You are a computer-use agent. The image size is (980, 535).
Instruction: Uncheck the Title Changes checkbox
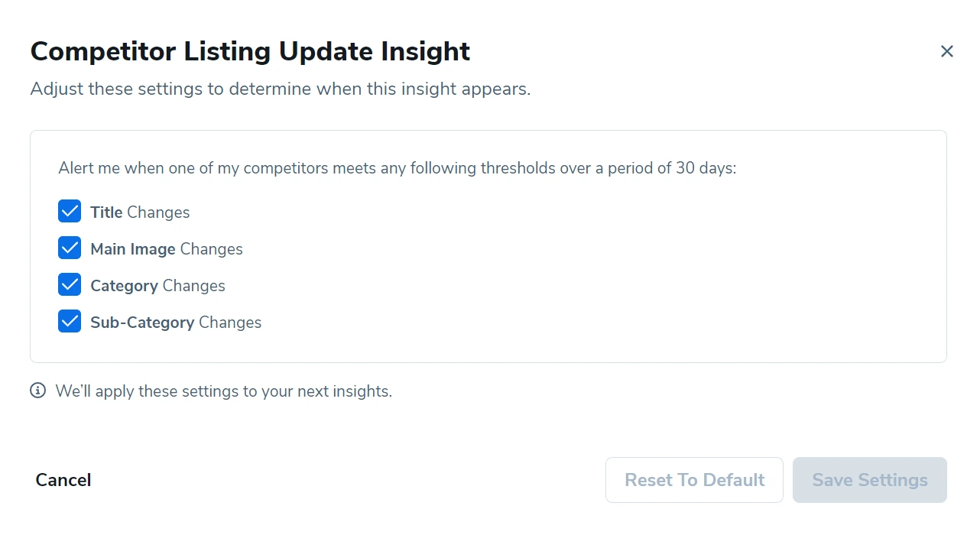click(70, 212)
